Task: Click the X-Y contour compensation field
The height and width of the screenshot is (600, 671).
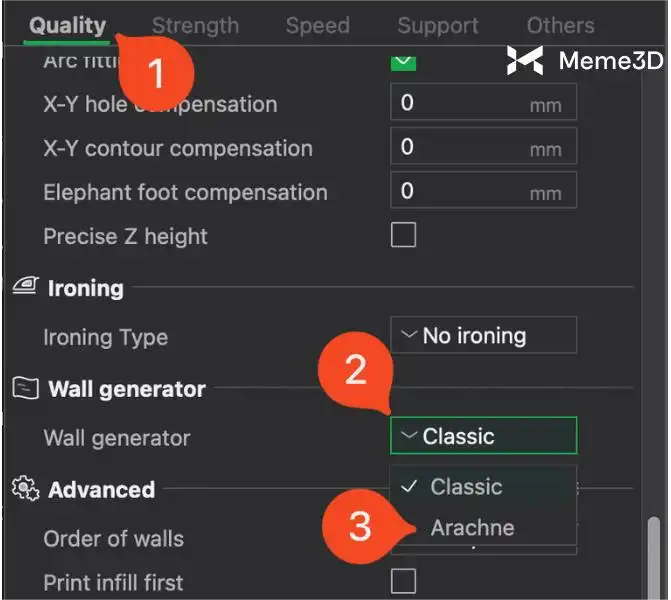Action: click(470, 148)
